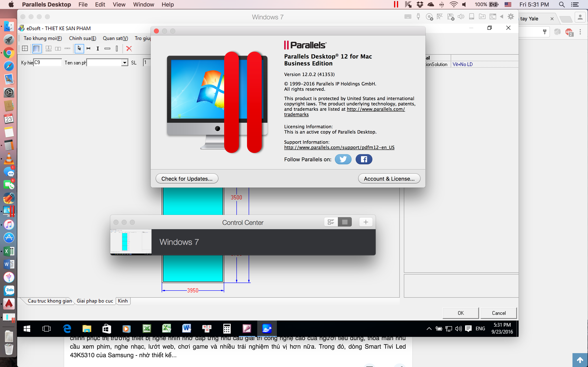This screenshot has width=588, height=367.
Task: Click the USB devices icon in Parallels toolbar
Action: (x=418, y=17)
